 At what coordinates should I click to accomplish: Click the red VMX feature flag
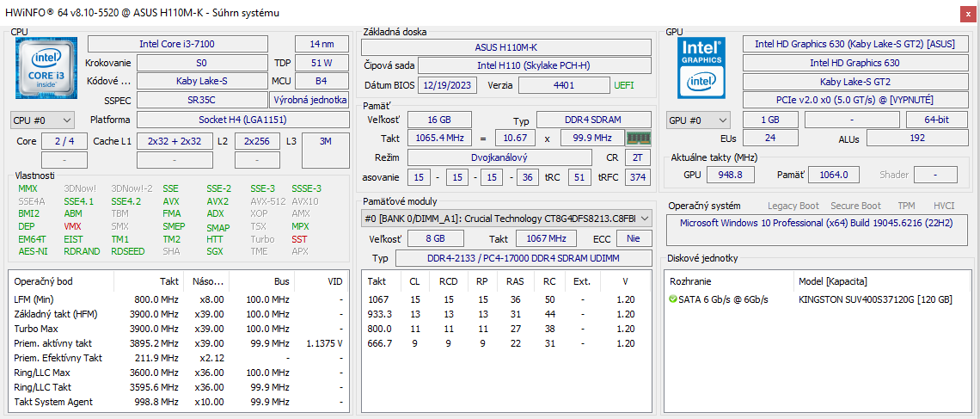coord(72,226)
